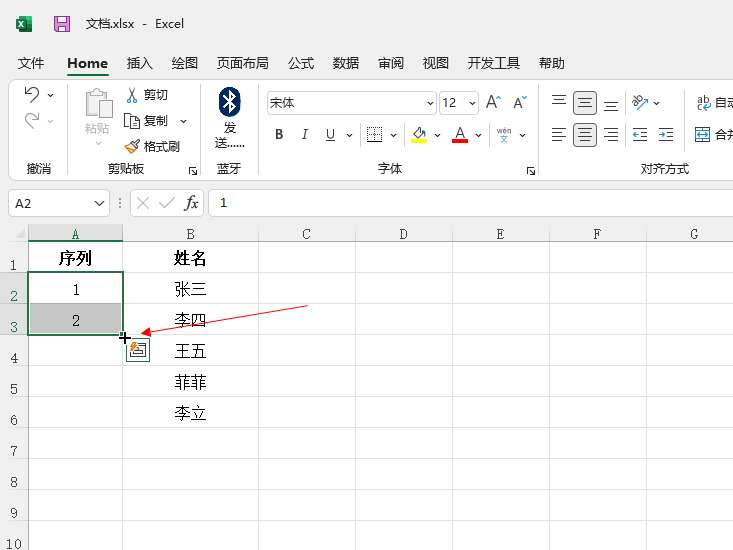Switch to 绘图 tab

[x=185, y=63]
